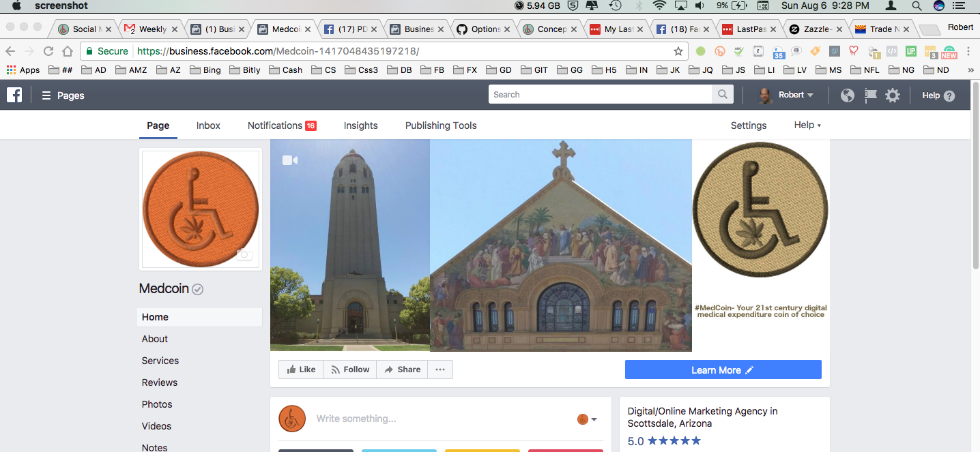Open Photos in the left sidebar
The image size is (980, 452).
(157, 404)
